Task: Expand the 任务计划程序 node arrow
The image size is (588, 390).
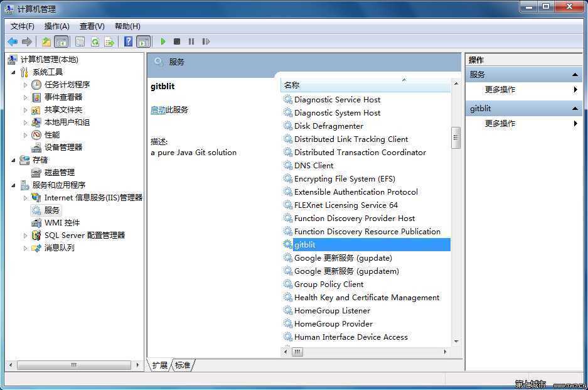Action: pos(25,85)
